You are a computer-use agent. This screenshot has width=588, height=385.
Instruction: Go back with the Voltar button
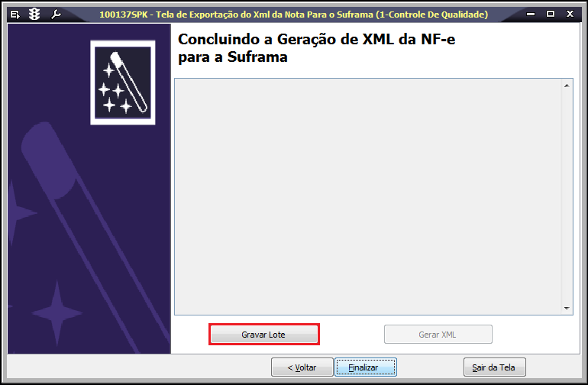pyautogui.click(x=302, y=367)
